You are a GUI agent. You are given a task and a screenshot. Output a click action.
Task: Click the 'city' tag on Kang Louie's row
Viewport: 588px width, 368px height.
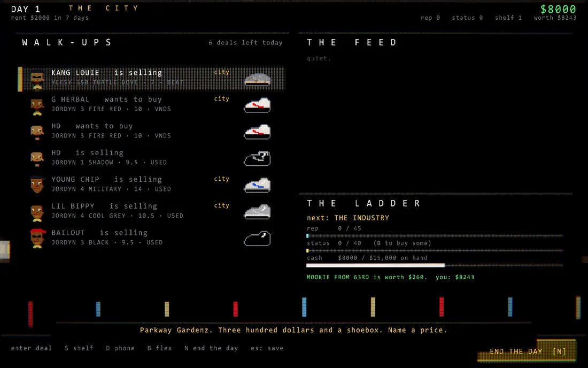coord(221,72)
